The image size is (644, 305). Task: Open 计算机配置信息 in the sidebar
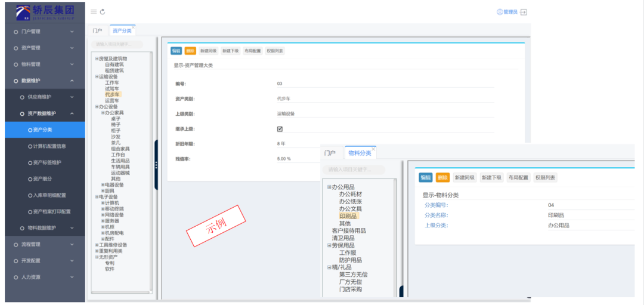click(49, 146)
